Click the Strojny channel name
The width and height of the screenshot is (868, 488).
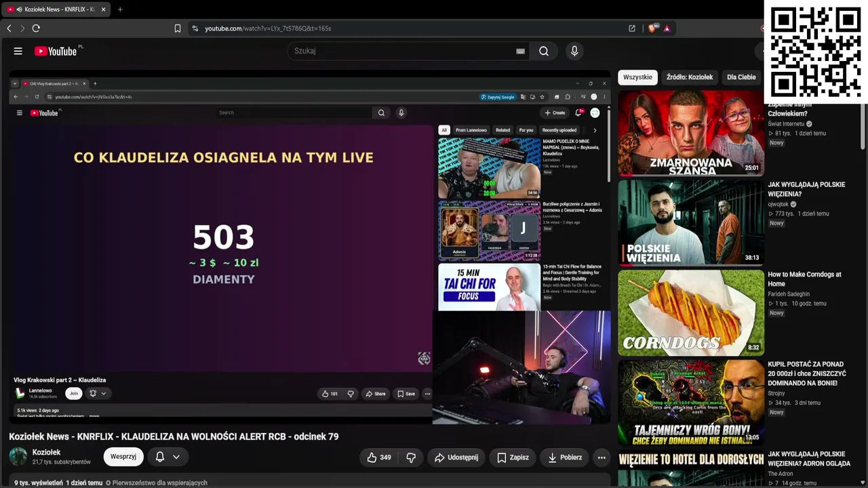776,393
